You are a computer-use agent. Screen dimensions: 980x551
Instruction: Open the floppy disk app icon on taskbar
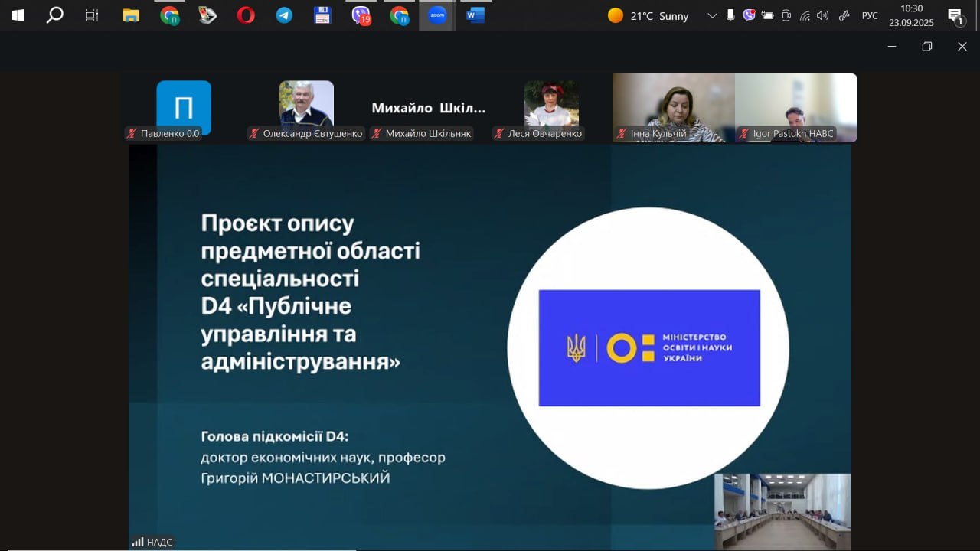point(322,15)
